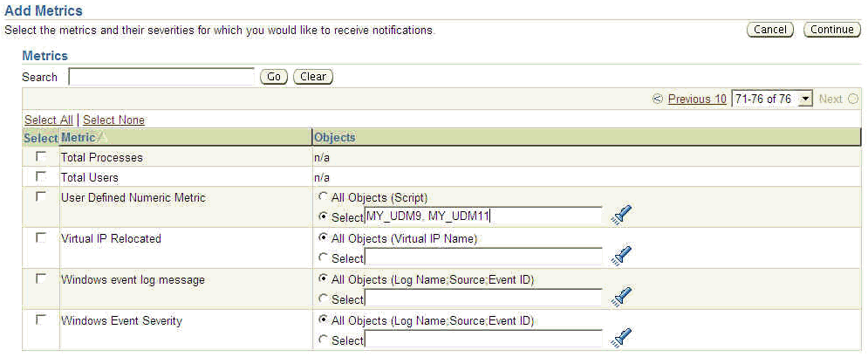Image resolution: width=868 pixels, height=364 pixels.
Task: Open flashlight lookup for Virtual IP Relocated
Action: coord(622,256)
